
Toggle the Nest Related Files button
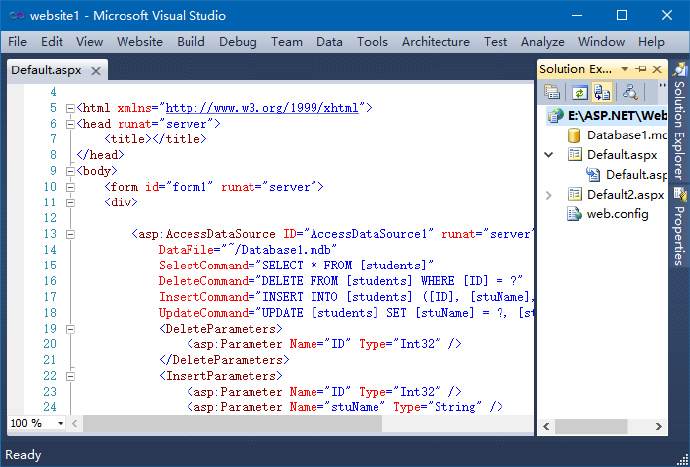click(602, 92)
